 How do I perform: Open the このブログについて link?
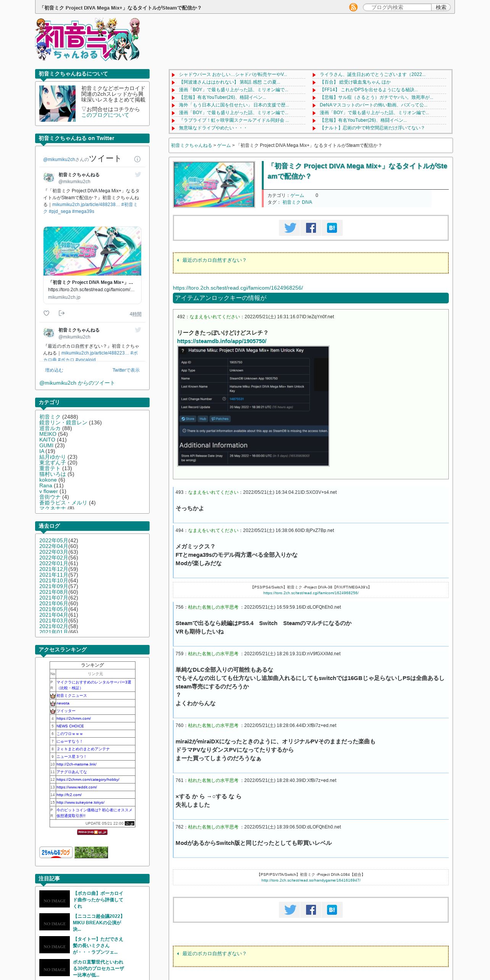[105, 115]
